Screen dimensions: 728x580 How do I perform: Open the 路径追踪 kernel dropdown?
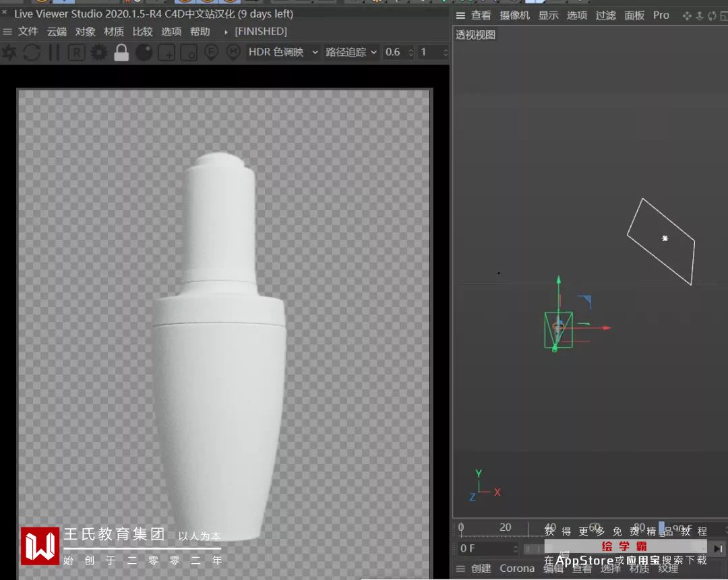(x=351, y=52)
